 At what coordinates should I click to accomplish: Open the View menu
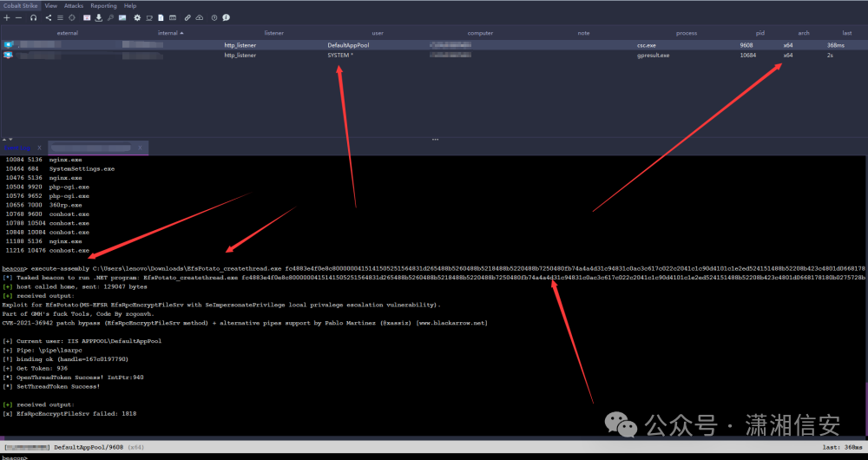(x=51, y=5)
